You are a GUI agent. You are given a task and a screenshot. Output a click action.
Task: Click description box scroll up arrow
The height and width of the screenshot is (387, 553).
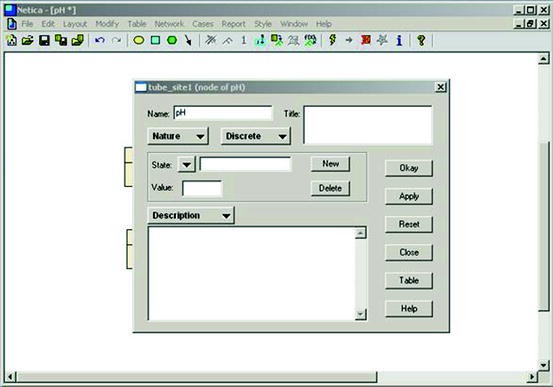[x=360, y=233]
